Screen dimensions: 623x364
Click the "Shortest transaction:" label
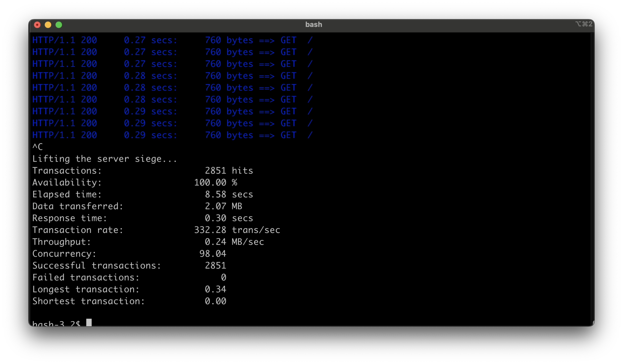point(88,301)
